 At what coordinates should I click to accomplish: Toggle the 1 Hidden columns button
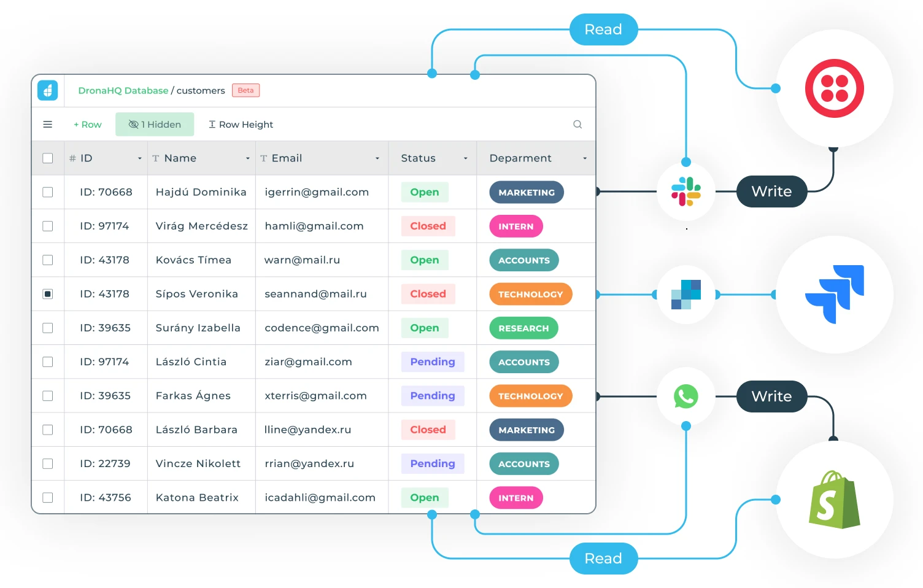(x=155, y=125)
